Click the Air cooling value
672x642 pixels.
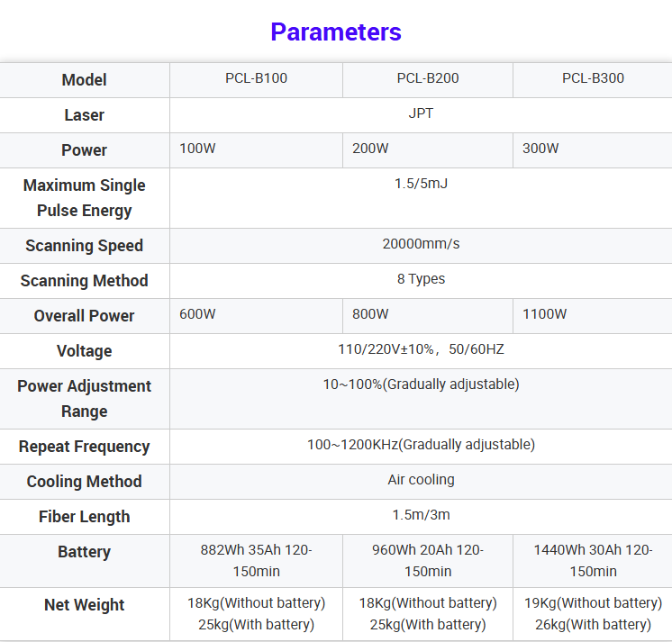pyautogui.click(x=421, y=480)
